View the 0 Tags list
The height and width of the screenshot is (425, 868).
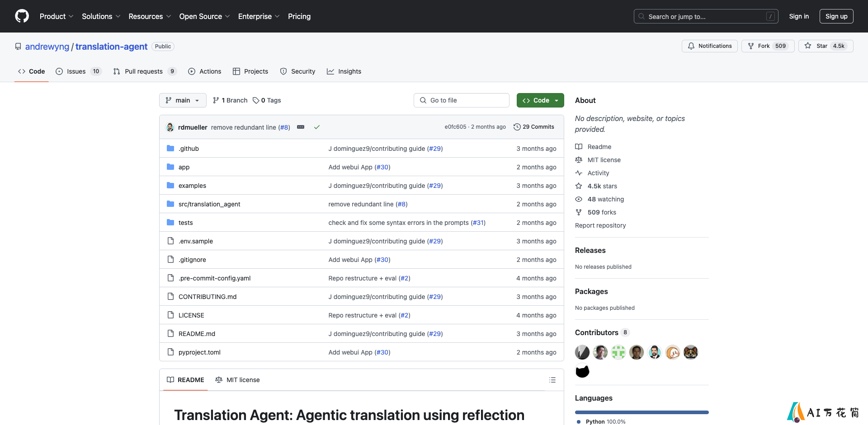point(267,100)
